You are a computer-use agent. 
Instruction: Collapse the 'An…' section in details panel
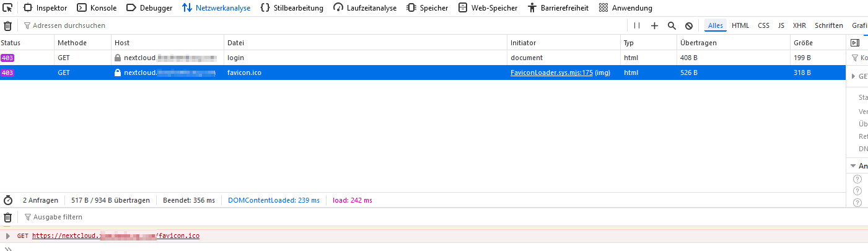853,166
